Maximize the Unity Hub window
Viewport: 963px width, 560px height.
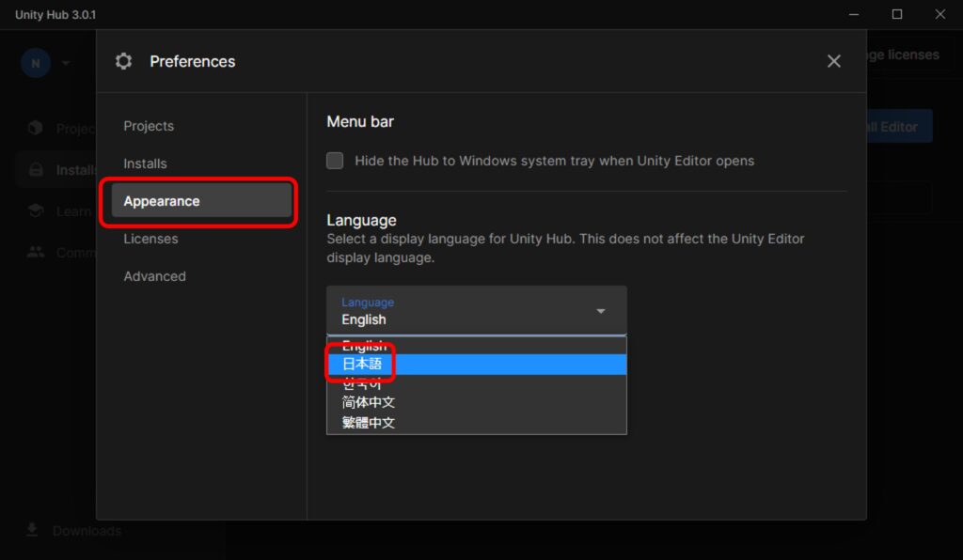pos(896,14)
